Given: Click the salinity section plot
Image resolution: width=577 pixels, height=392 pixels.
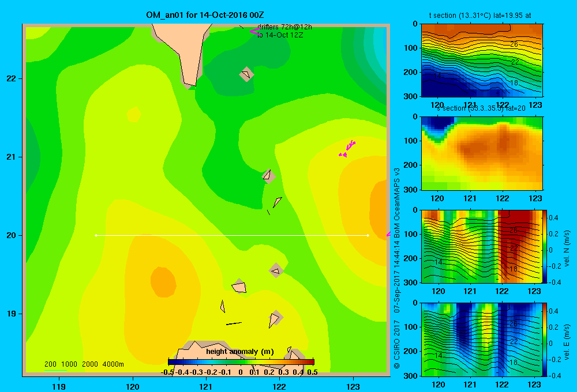Looking at the screenshot, I should (x=482, y=153).
